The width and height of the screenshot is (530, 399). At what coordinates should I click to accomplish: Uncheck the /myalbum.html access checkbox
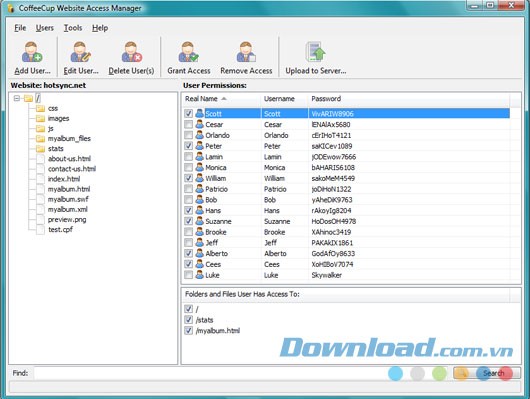point(189,330)
